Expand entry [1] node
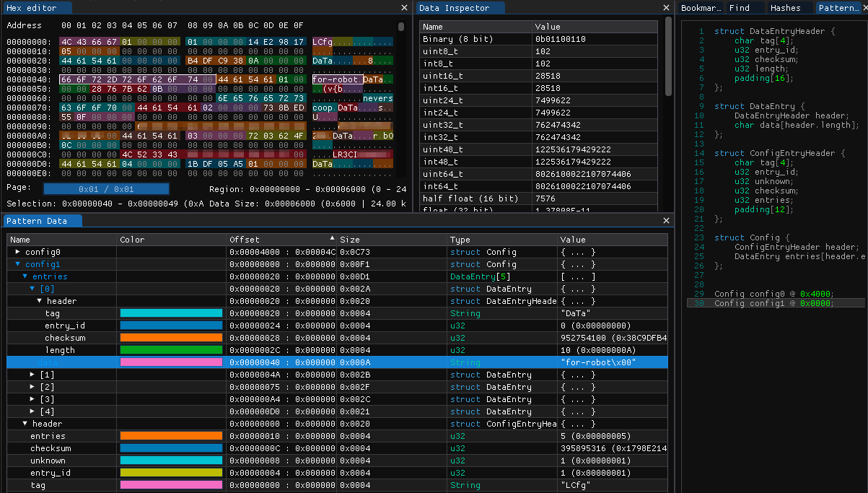868x493 pixels. click(x=32, y=375)
